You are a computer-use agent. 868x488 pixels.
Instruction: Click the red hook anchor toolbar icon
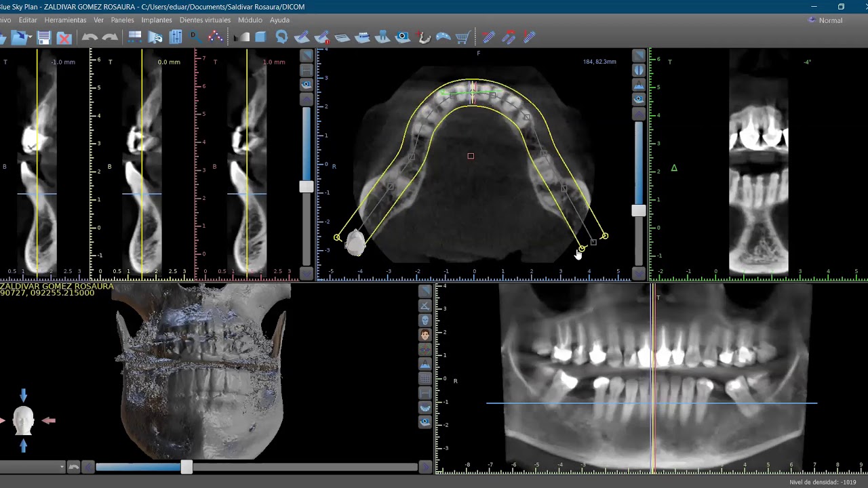point(423,37)
